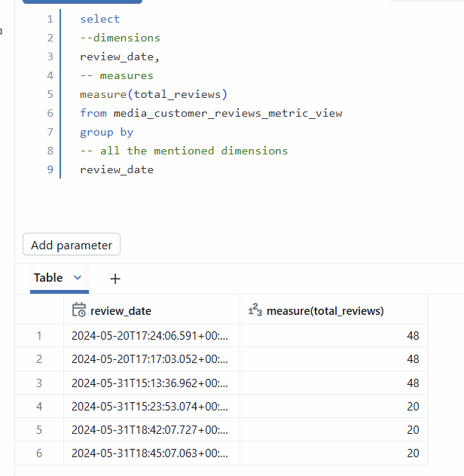Click the review_date column header
The image size is (464, 476).
(151, 310)
